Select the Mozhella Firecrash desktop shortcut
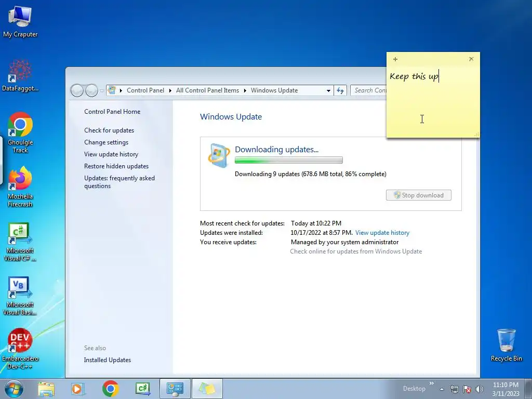The image size is (532, 399). point(20,187)
